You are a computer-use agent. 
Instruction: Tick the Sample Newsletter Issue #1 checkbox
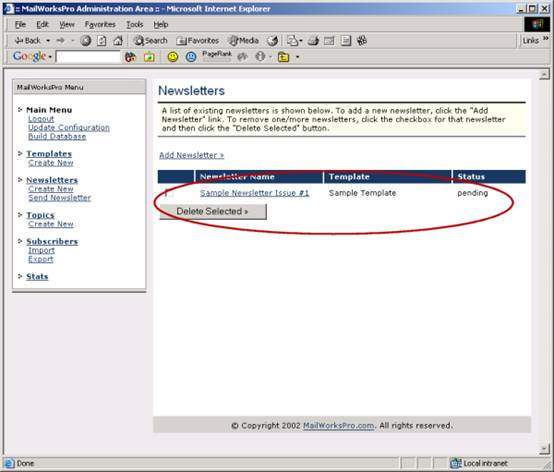pos(169,193)
